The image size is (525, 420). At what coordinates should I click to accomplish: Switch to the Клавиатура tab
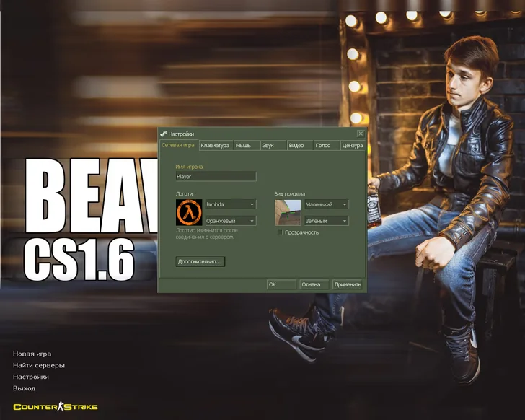[x=216, y=145]
